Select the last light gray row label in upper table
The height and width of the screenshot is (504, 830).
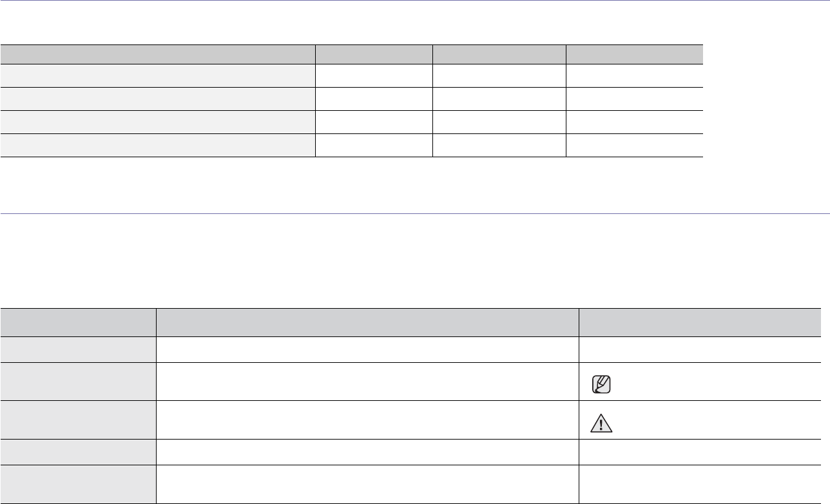[x=157, y=145]
